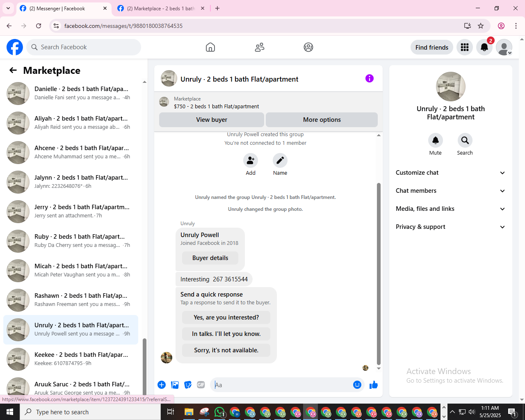
Task: Open Chrome tab search dropdown arrow
Action: (8, 8)
